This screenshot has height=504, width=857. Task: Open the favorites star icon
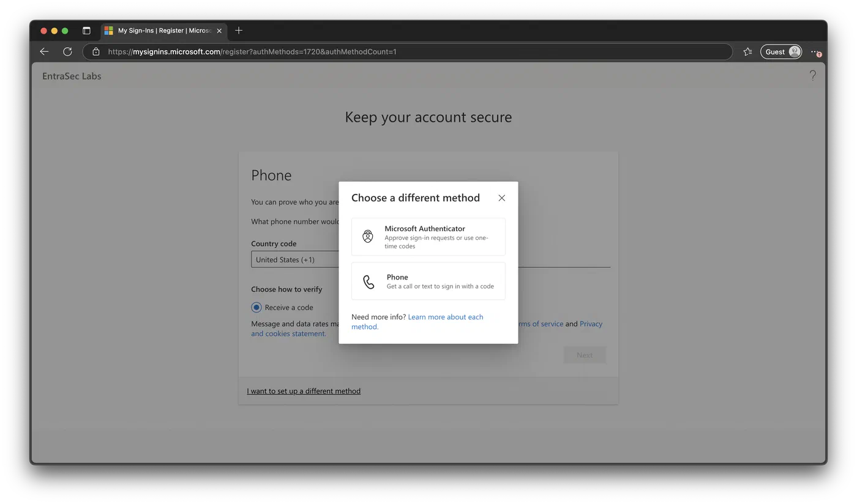(x=747, y=52)
